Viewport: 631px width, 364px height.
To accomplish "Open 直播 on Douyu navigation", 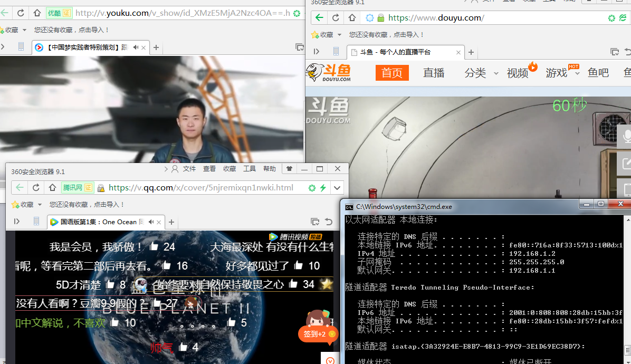I will click(x=434, y=73).
